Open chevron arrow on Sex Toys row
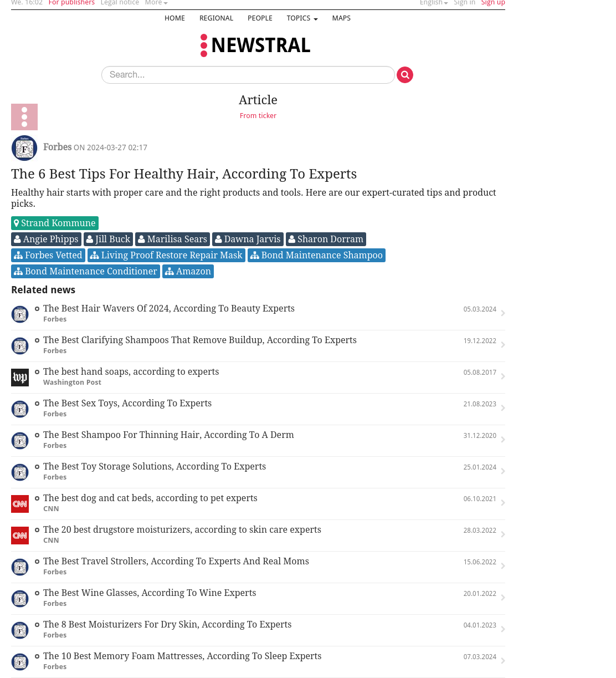 click(x=503, y=408)
